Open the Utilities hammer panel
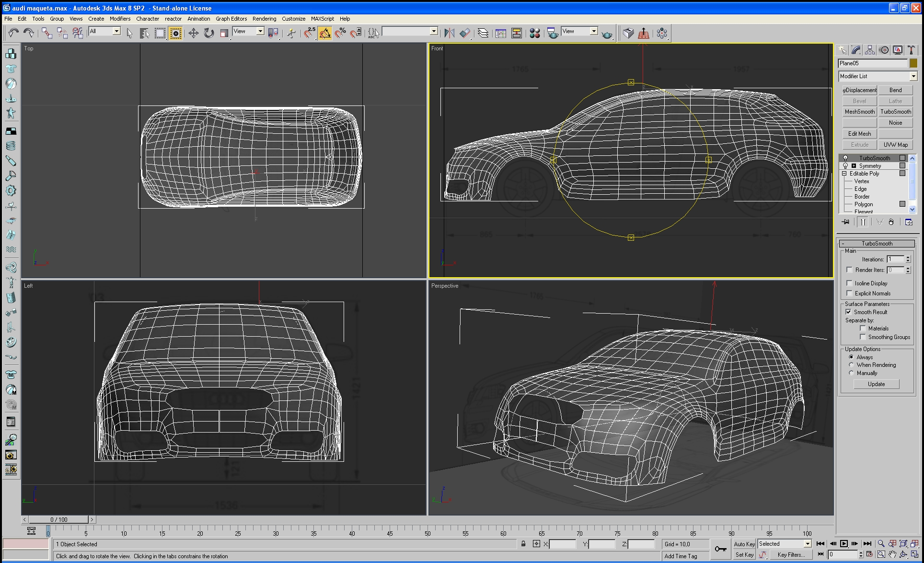This screenshot has height=563, width=924. (x=911, y=50)
